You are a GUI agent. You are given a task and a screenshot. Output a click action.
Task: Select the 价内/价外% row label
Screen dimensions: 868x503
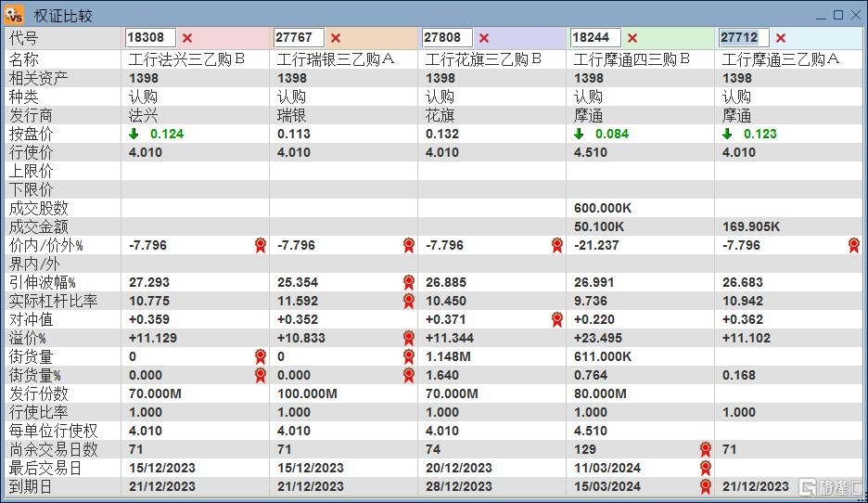point(46,245)
